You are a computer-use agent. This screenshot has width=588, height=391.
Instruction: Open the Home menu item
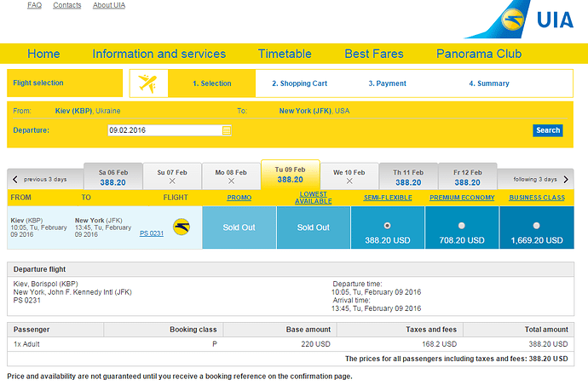click(43, 54)
